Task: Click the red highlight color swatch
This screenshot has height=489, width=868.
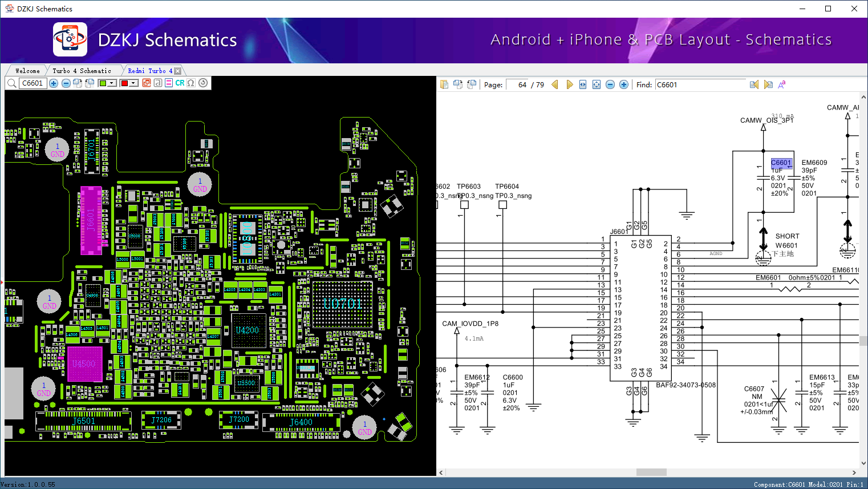Action: [x=124, y=83]
